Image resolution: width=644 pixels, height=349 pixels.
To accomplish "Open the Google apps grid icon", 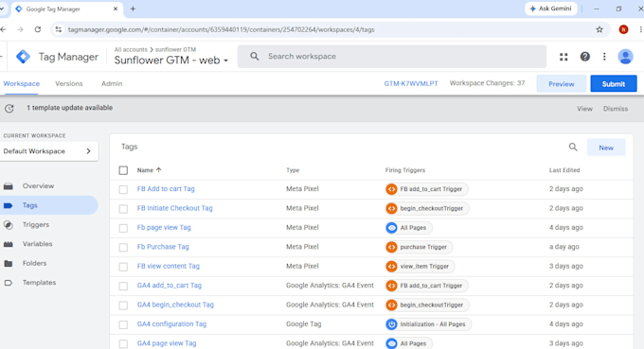I will pyautogui.click(x=563, y=57).
